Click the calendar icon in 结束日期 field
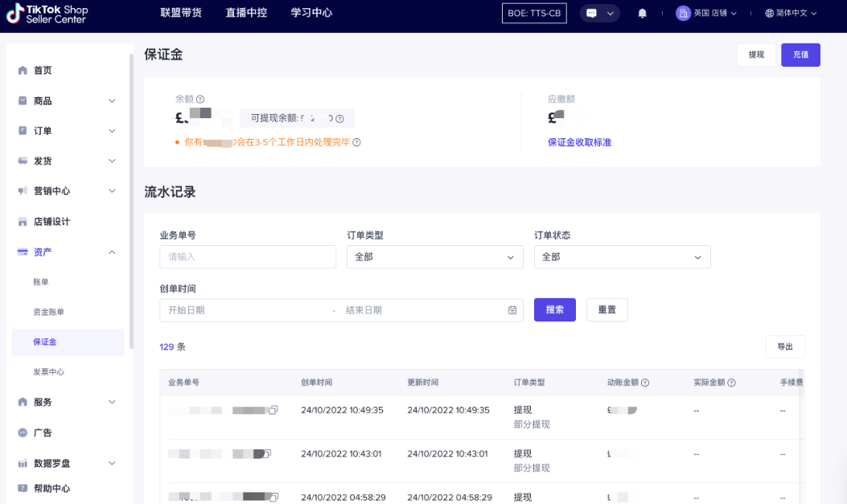 pyautogui.click(x=512, y=310)
